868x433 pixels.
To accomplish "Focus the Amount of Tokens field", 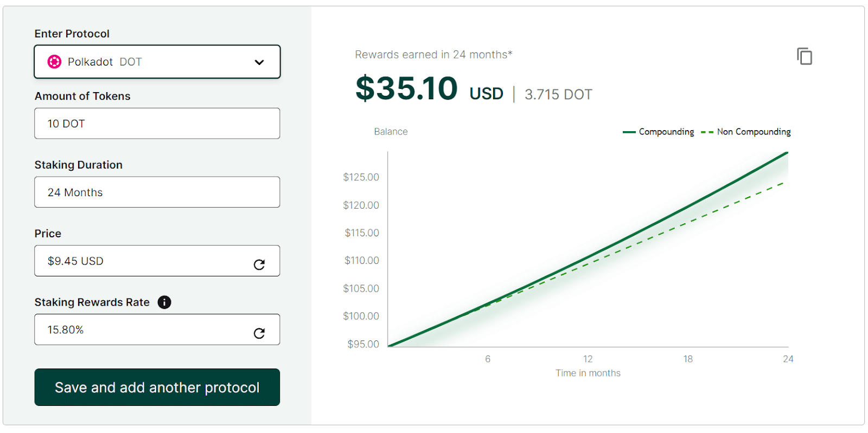I will (157, 124).
